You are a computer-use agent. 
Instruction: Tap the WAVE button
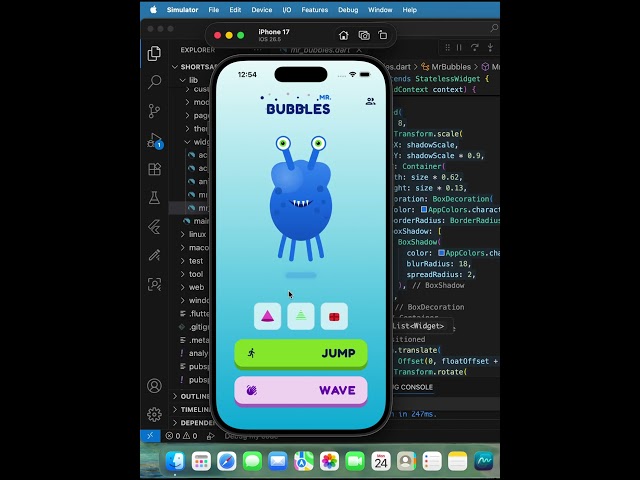[301, 391]
